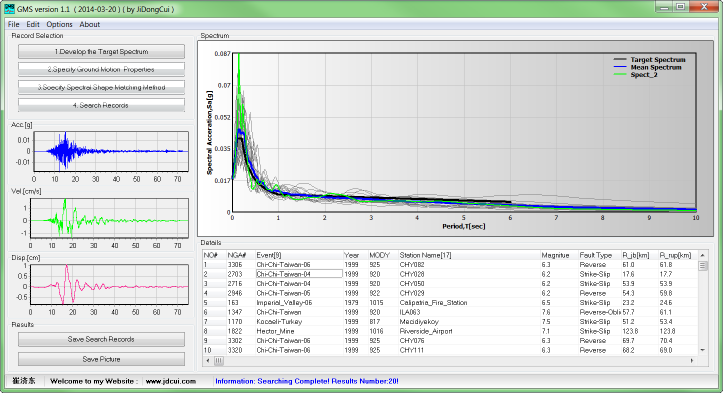The image size is (723, 393).
Task: Click Develop the Target Spectrum button
Action: pos(101,52)
